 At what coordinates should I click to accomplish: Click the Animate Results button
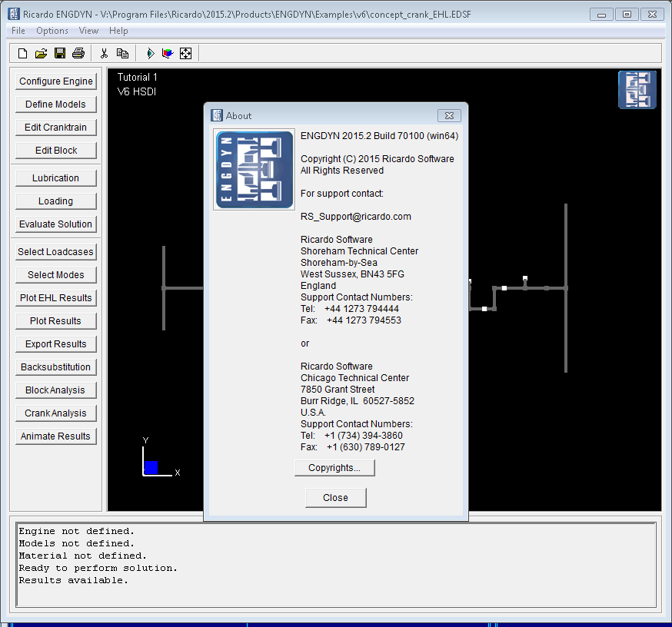point(56,437)
